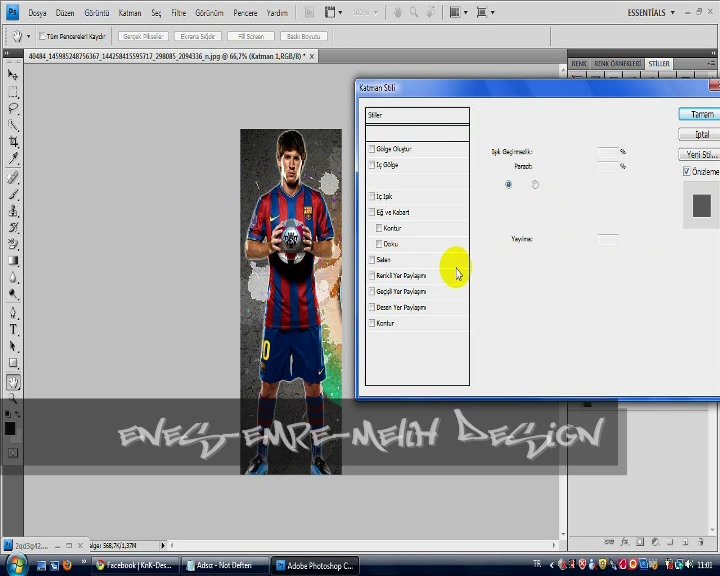Click the İptal button
This screenshot has width=720, height=576.
pyautogui.click(x=699, y=134)
